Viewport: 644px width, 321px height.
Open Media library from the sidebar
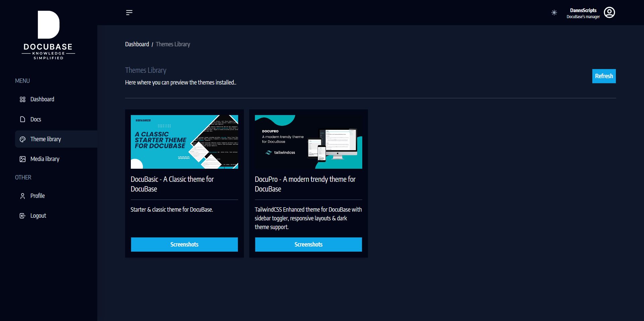(x=56, y=159)
